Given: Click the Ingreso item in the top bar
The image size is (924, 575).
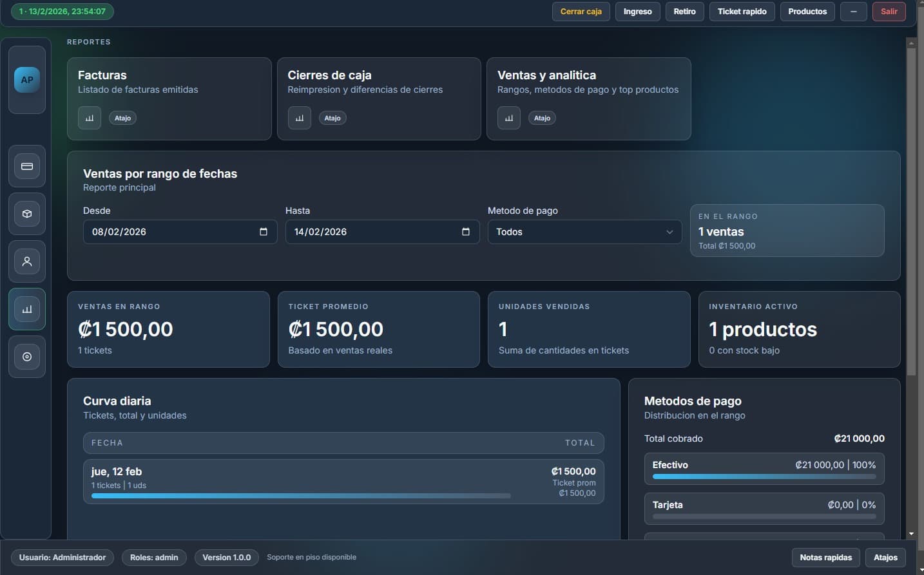Looking at the screenshot, I should (637, 11).
